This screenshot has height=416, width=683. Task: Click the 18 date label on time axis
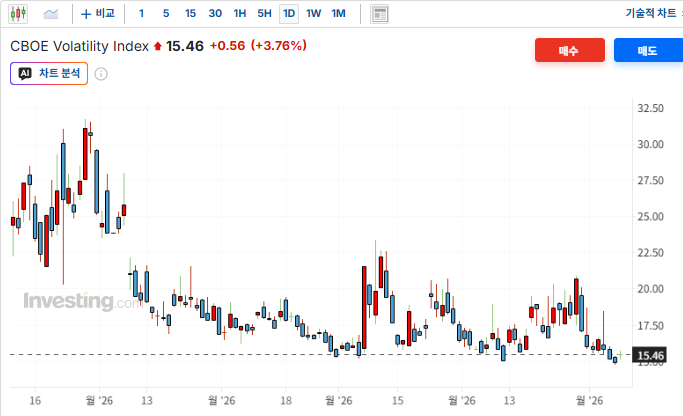pyautogui.click(x=286, y=400)
